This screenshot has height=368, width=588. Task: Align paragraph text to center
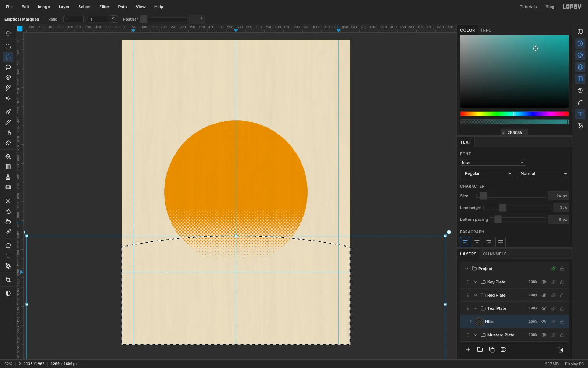(477, 242)
